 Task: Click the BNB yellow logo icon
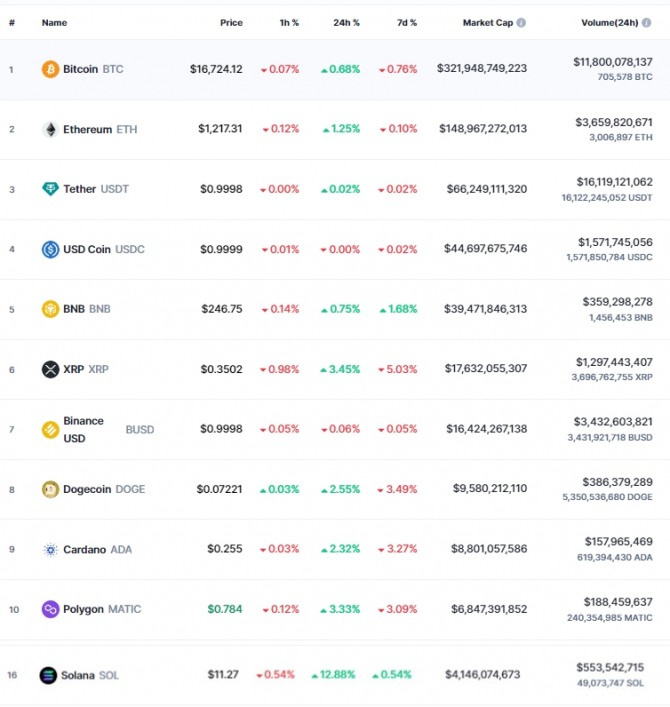pyautogui.click(x=50, y=309)
